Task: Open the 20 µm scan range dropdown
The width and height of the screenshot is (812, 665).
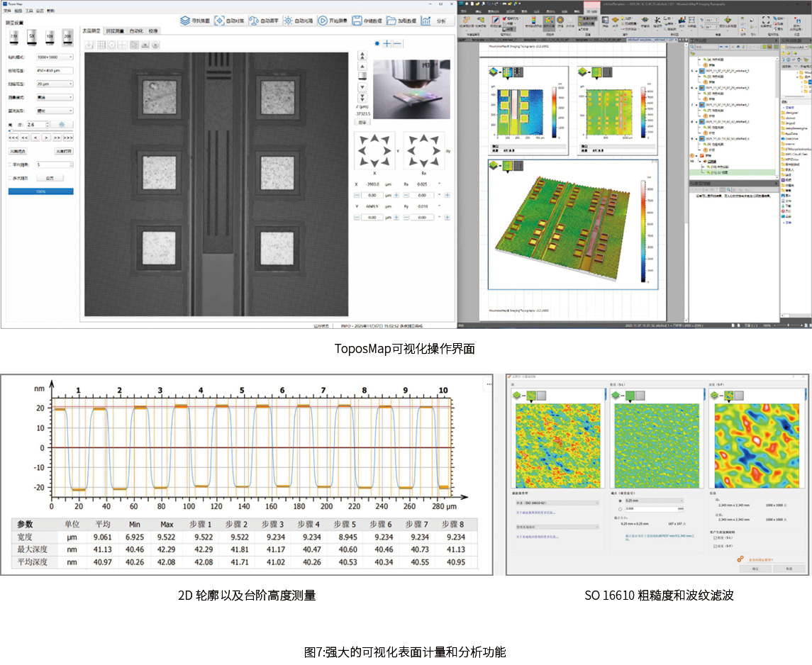Action: tap(55, 84)
